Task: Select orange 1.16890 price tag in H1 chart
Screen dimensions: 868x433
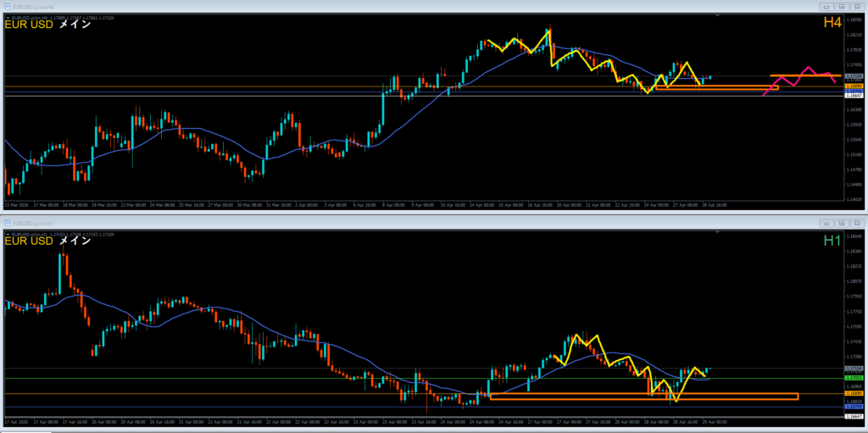Action: click(x=853, y=393)
